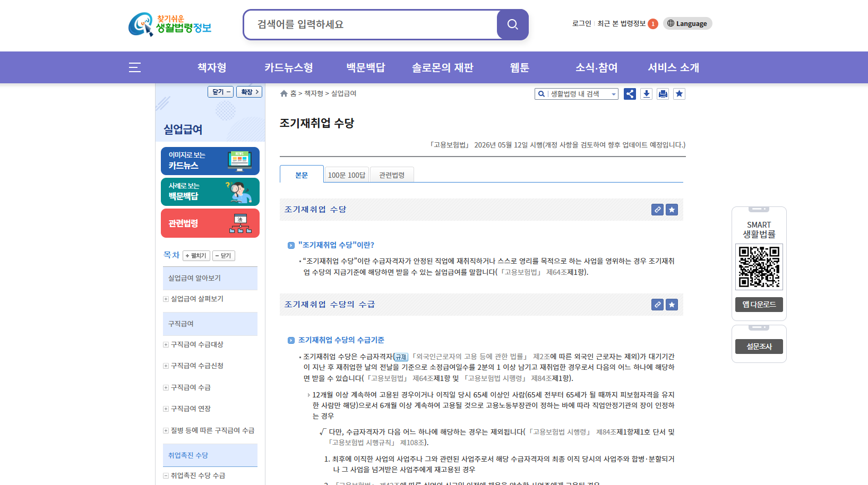This screenshot has width=868, height=485.
Task: Click the bookmark star in top toolbar
Action: click(679, 94)
